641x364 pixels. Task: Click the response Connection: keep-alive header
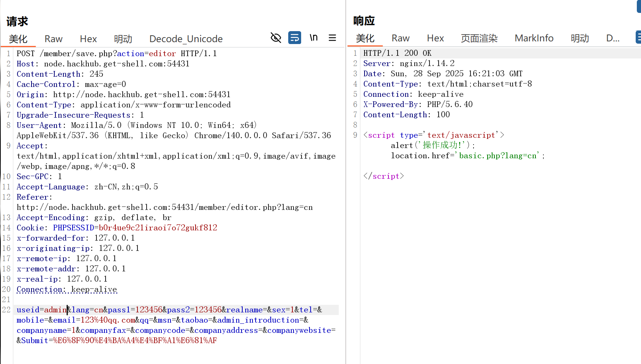pos(413,94)
